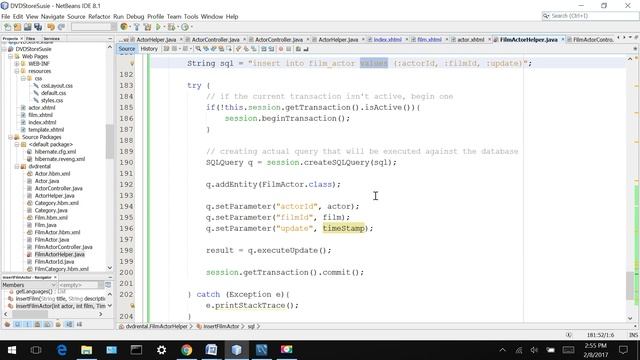Click the Stop Macro Recording icon
Viewport: 640px width, 360px height.
(x=289, y=49)
